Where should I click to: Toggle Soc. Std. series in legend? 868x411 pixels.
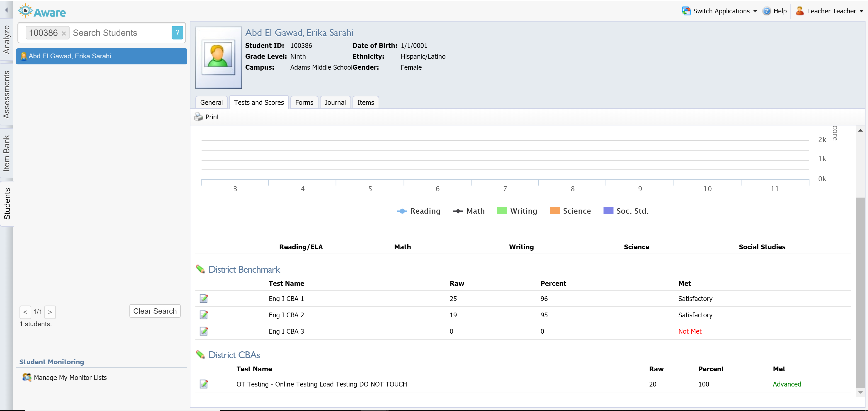[x=626, y=211]
